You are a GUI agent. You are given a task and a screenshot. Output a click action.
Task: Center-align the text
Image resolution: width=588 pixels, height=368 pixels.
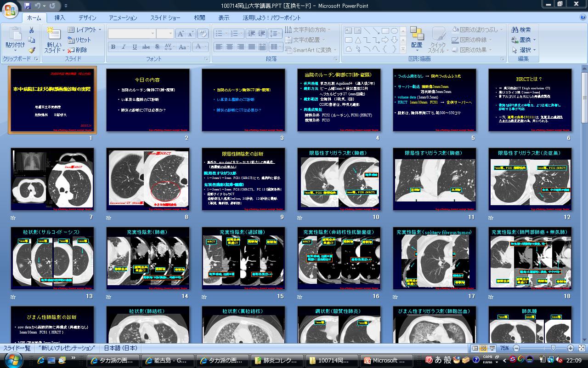pyautogui.click(x=230, y=47)
